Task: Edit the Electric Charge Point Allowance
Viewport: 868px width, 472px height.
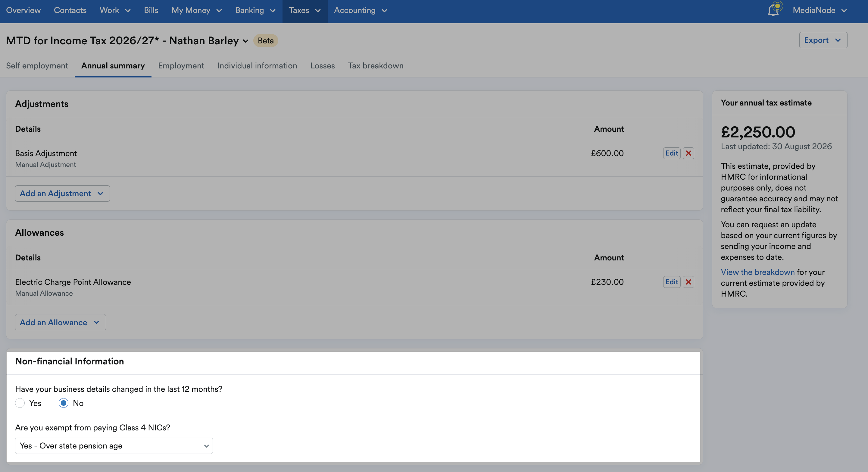Action: tap(672, 282)
